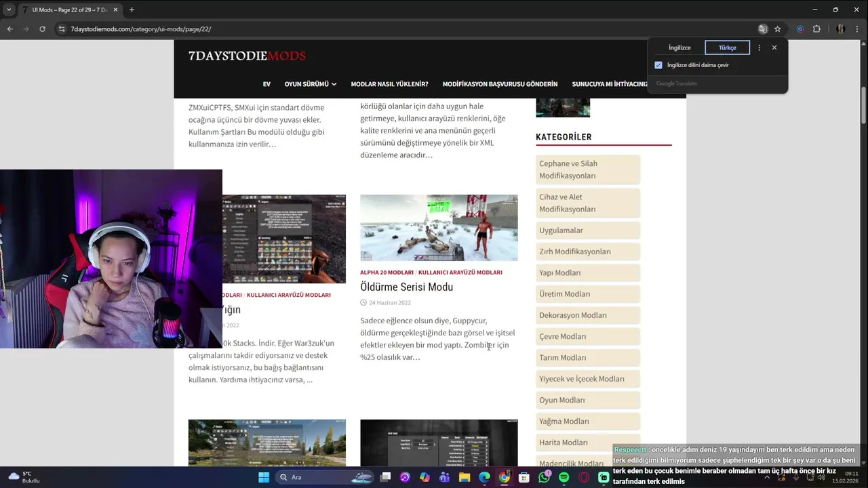868x488 pixels.
Task: Select İngilizce in translate popup
Action: pyautogui.click(x=679, y=47)
